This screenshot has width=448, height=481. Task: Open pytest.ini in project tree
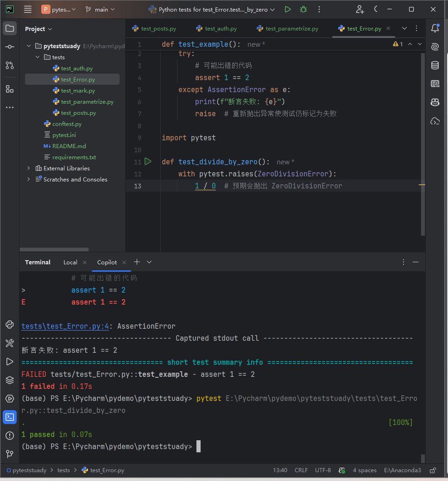(x=60, y=135)
